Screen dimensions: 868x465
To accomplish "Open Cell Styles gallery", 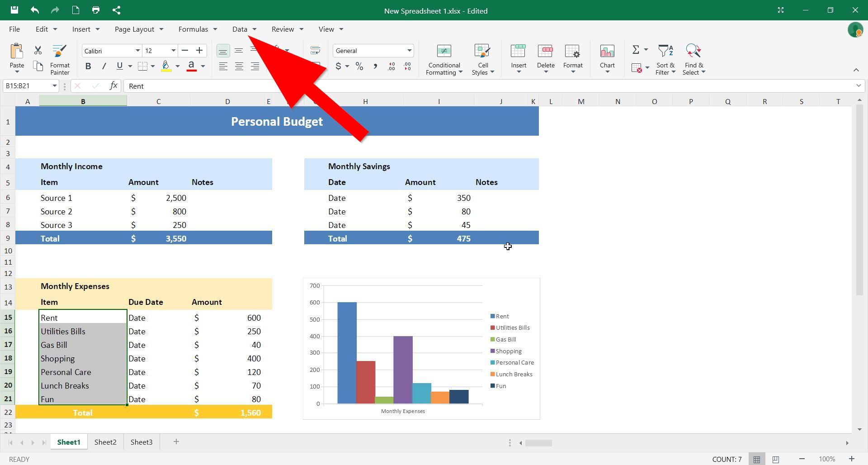I will [483, 59].
